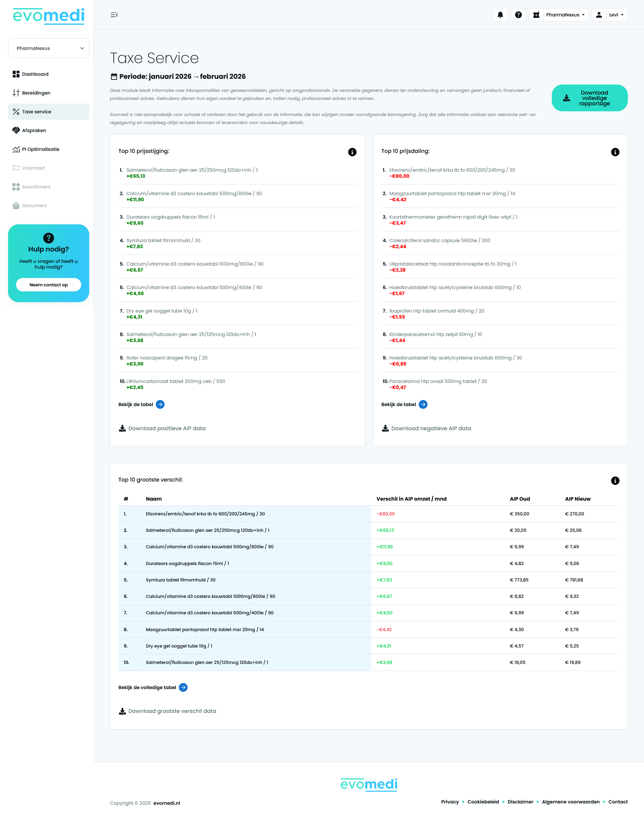Open Bereidingen in sidebar menu
Image resolution: width=644 pixels, height=839 pixels.
tap(36, 93)
